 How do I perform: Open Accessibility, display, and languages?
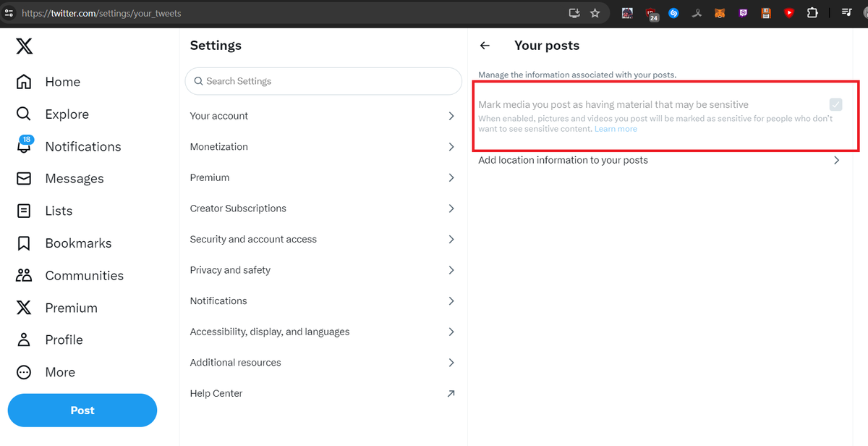(323, 332)
